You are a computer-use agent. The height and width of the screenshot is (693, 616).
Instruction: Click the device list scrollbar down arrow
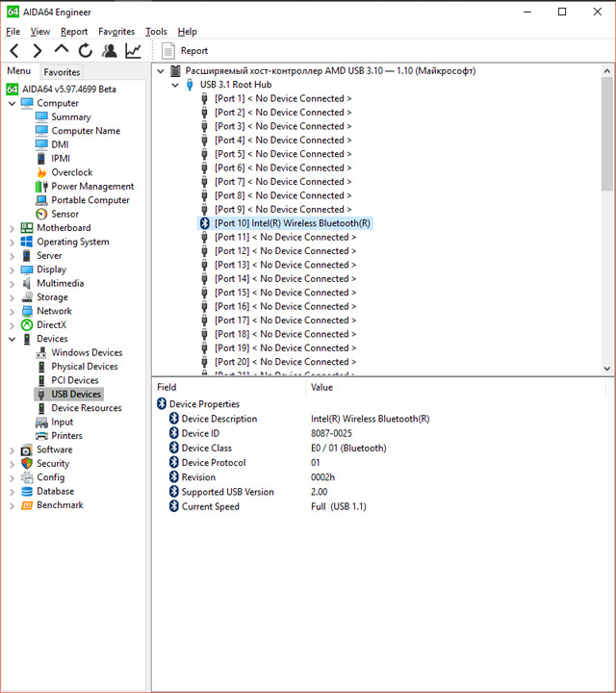(607, 368)
